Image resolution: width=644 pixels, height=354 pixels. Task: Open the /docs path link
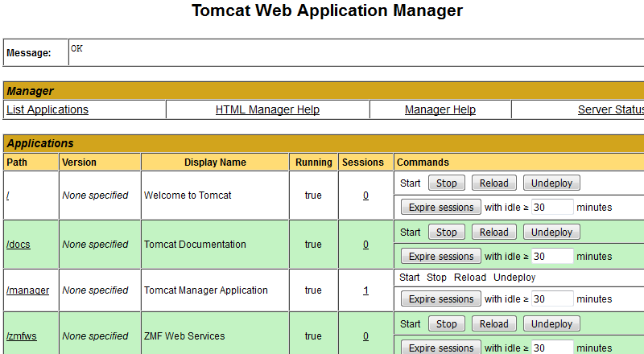click(x=18, y=245)
